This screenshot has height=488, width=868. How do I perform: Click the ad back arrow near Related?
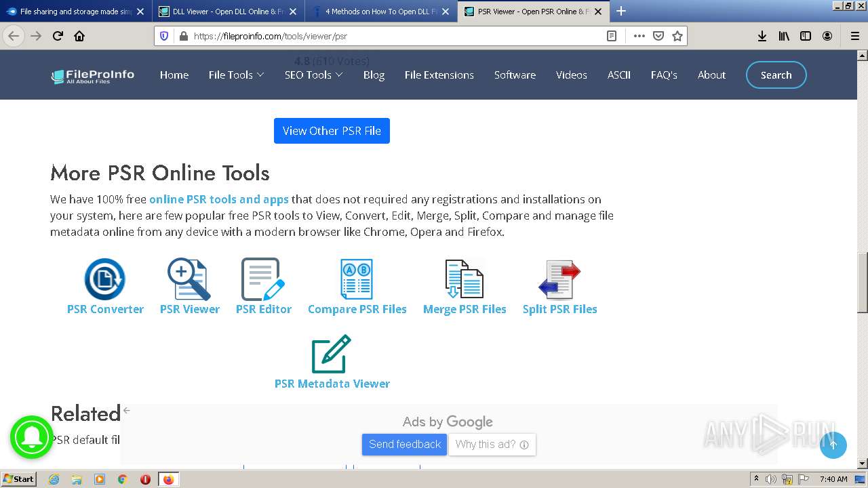pyautogui.click(x=126, y=410)
